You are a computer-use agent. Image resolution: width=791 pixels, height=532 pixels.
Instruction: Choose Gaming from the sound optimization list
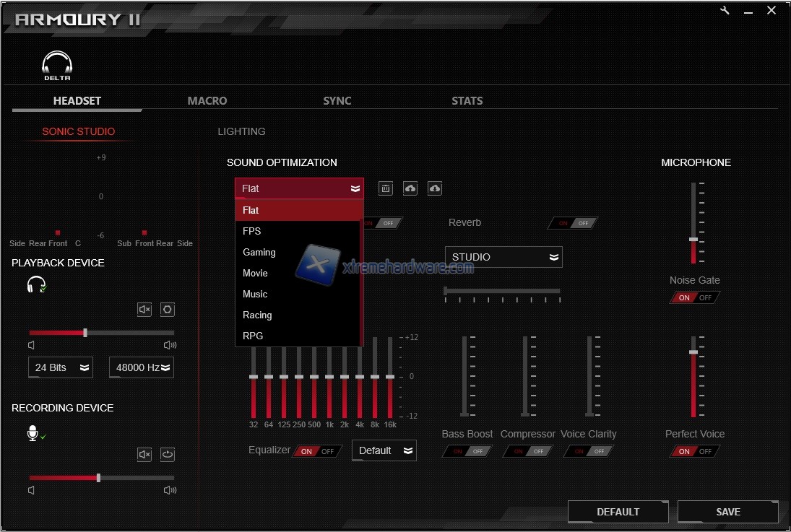click(x=259, y=252)
